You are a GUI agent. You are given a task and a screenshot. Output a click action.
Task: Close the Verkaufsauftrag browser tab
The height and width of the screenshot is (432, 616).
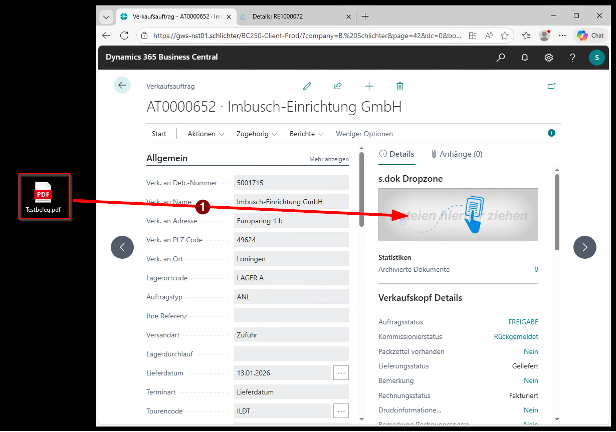(x=229, y=17)
